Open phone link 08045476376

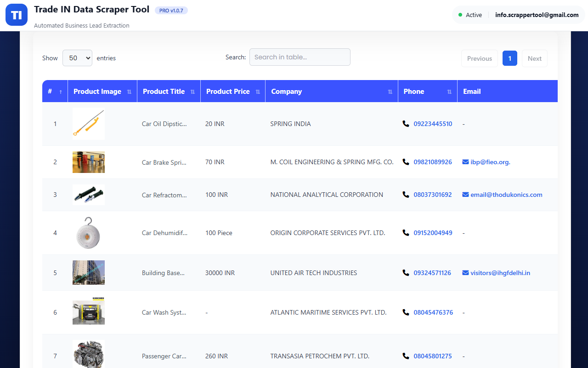pyautogui.click(x=433, y=312)
